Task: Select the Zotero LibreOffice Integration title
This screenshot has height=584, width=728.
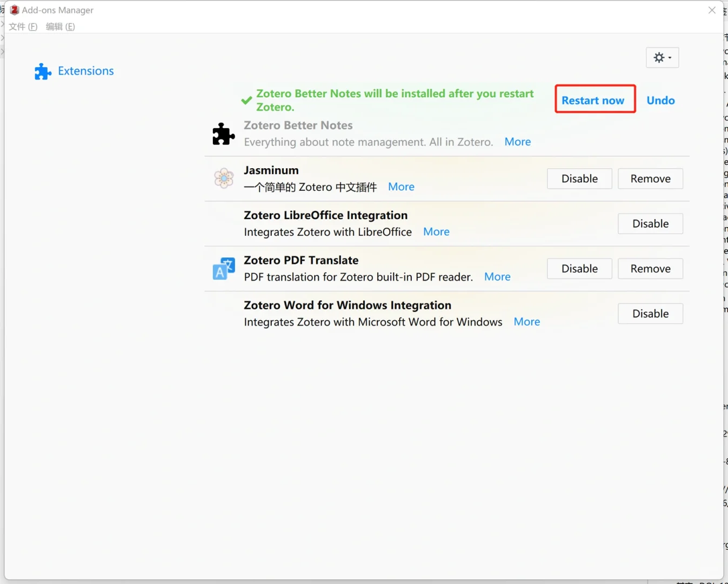Action: pos(326,215)
